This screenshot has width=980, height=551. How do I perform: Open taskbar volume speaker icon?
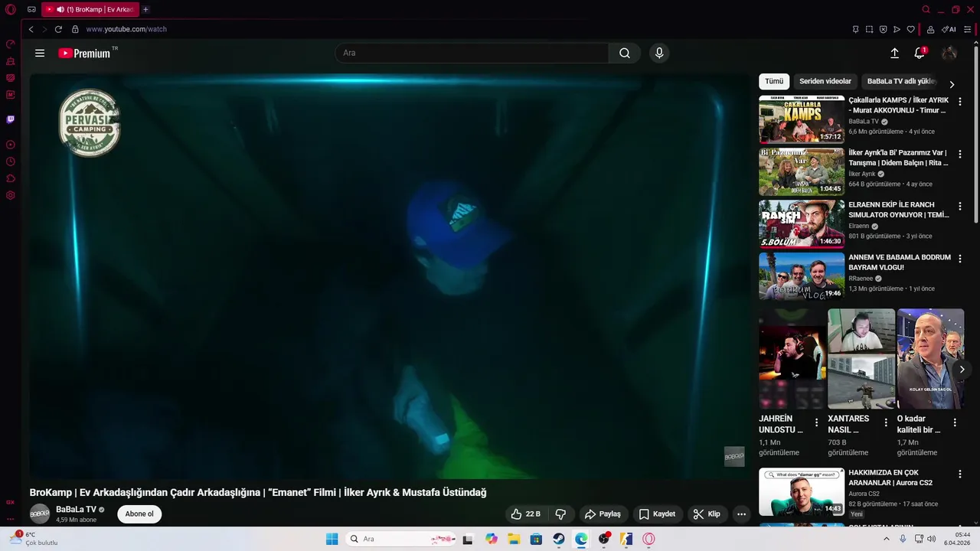pyautogui.click(x=931, y=539)
